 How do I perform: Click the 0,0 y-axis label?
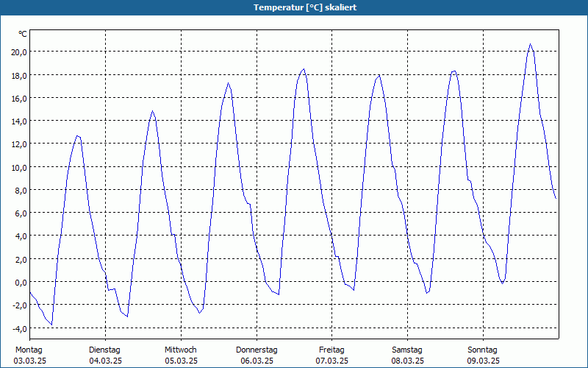point(21,283)
